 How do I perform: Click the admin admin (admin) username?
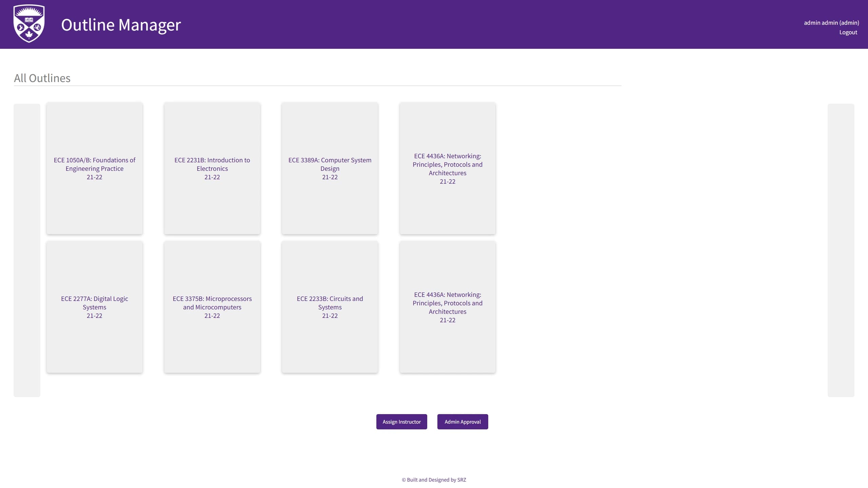831,23
